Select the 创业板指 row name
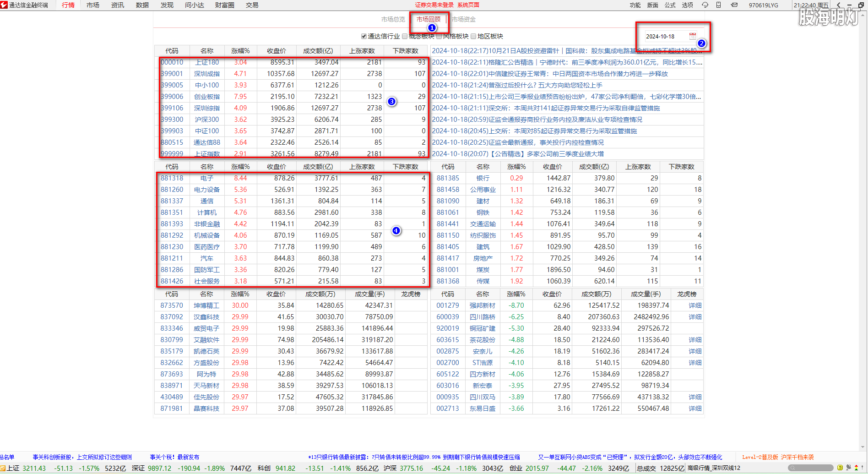Image resolution: width=868 pixels, height=474 pixels. coord(207,97)
